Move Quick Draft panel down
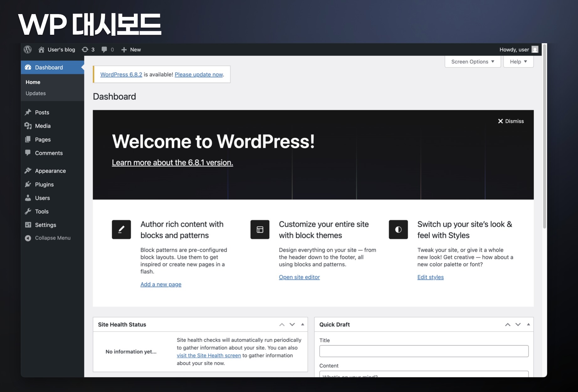This screenshot has height=392, width=578. pos(518,324)
